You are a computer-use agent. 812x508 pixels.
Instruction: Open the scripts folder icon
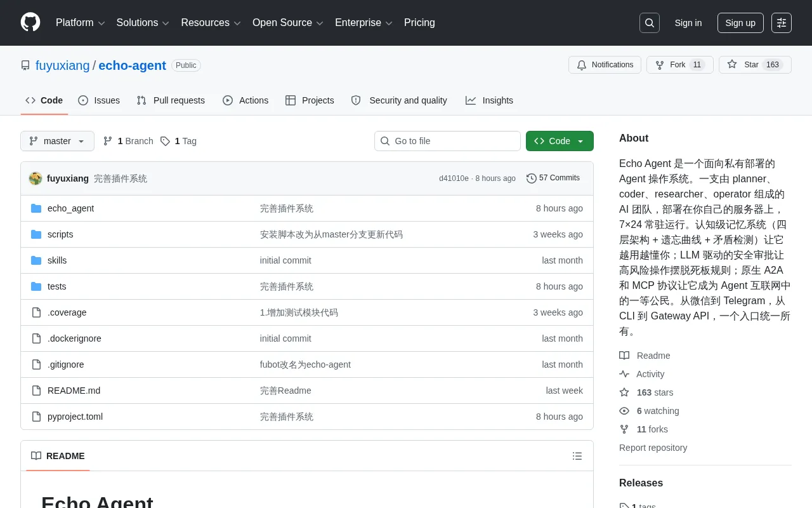(36, 234)
